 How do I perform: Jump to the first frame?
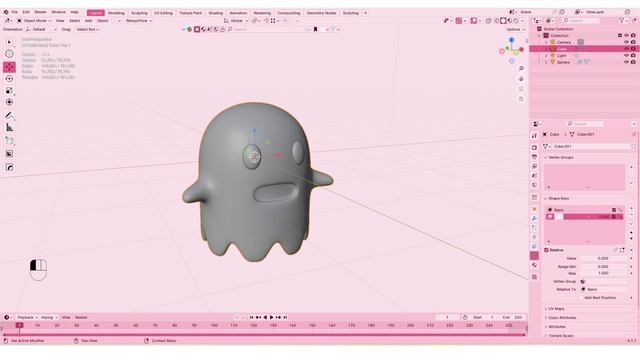point(251,318)
